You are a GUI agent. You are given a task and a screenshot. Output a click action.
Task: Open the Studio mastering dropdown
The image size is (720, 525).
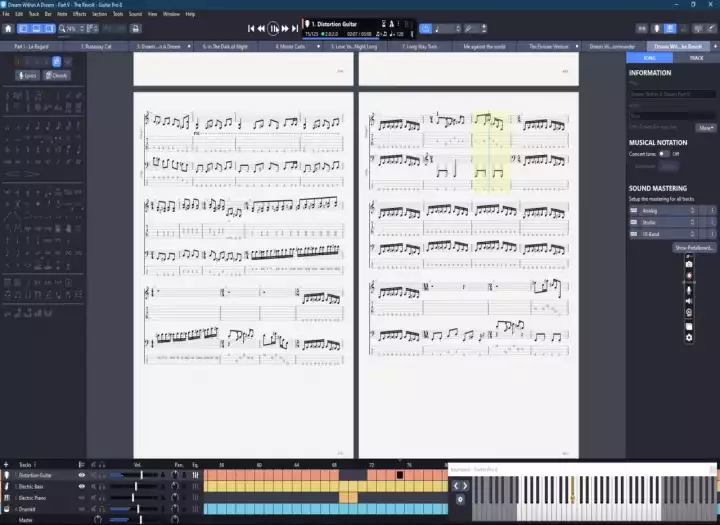(x=668, y=222)
